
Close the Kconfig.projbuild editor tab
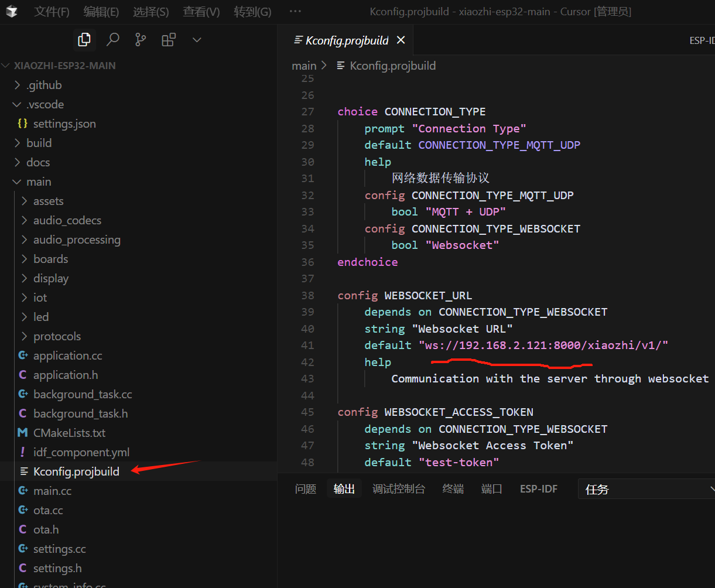click(x=401, y=40)
